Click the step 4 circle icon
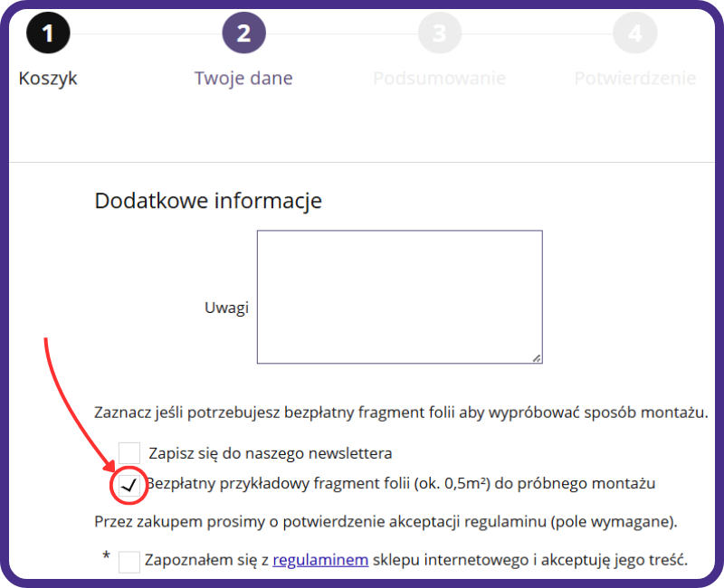The image size is (724, 588). point(634,33)
